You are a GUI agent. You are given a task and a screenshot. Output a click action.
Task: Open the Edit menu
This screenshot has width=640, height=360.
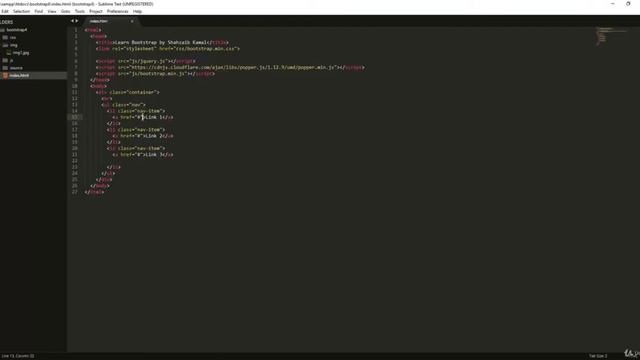(x=5, y=11)
